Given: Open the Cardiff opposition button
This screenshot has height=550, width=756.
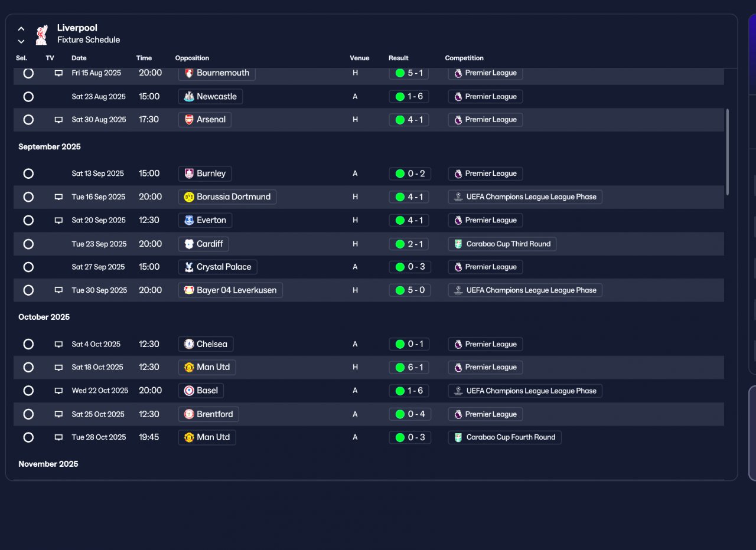Looking at the screenshot, I should pyautogui.click(x=204, y=244).
